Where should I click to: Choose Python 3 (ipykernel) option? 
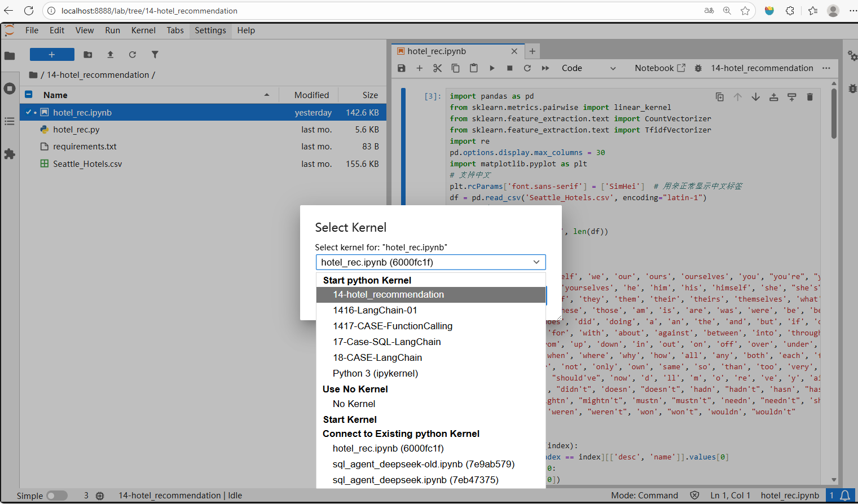point(431,374)
